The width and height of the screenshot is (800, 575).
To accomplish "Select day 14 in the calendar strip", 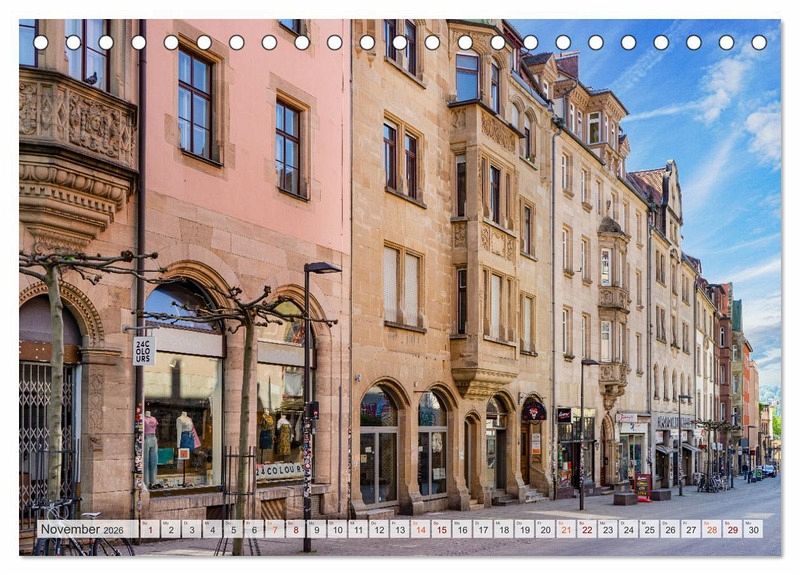I will (420, 529).
